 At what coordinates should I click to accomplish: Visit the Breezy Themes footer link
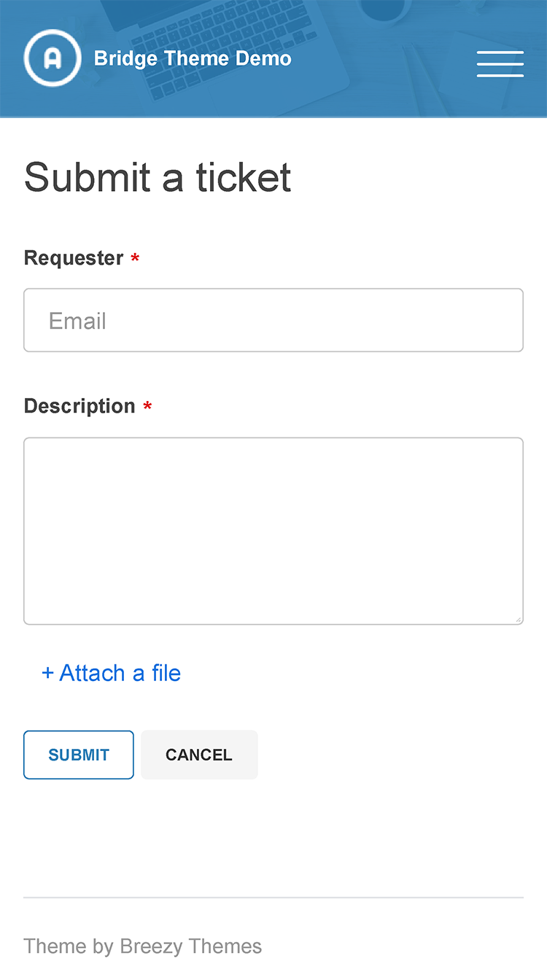(x=191, y=946)
